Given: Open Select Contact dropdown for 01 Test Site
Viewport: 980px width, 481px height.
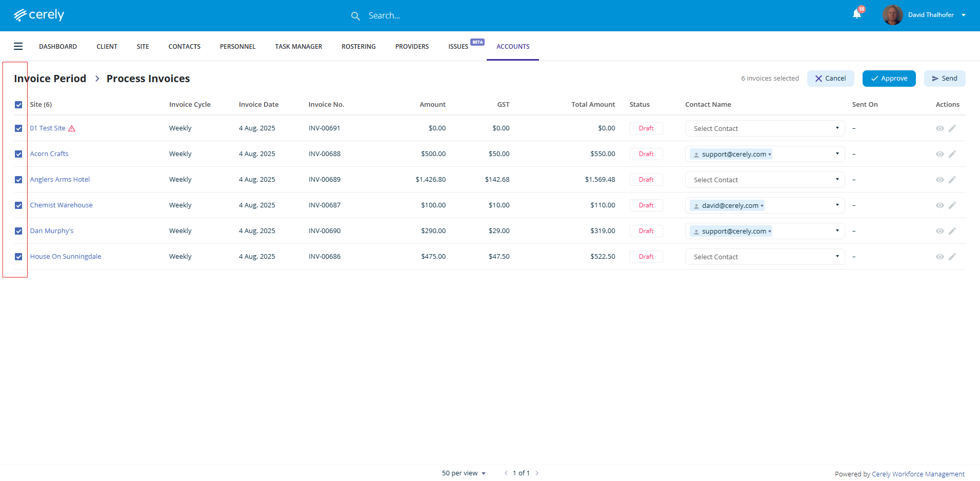Looking at the screenshot, I should point(764,128).
